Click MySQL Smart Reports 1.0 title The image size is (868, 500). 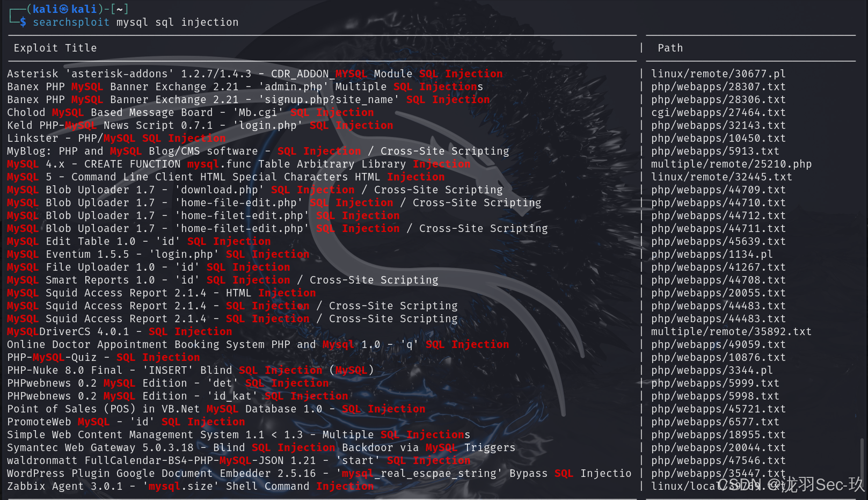point(223,280)
